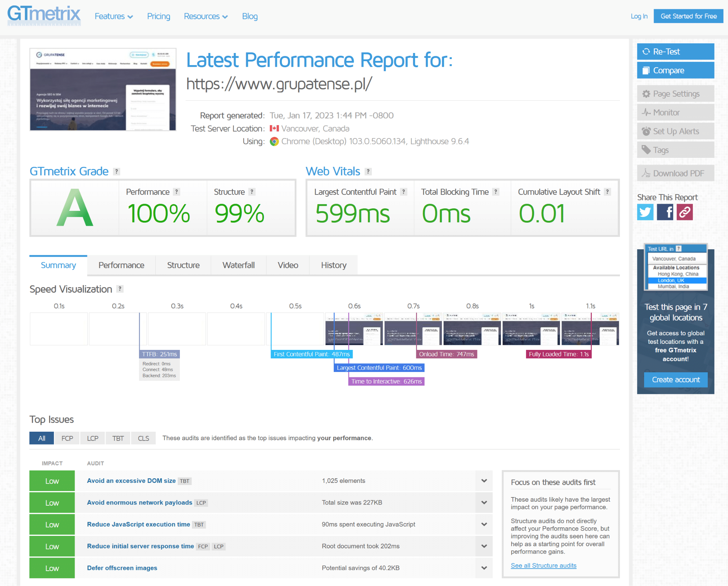Open the Resources dropdown menu
This screenshot has width=728, height=586.
coord(206,16)
